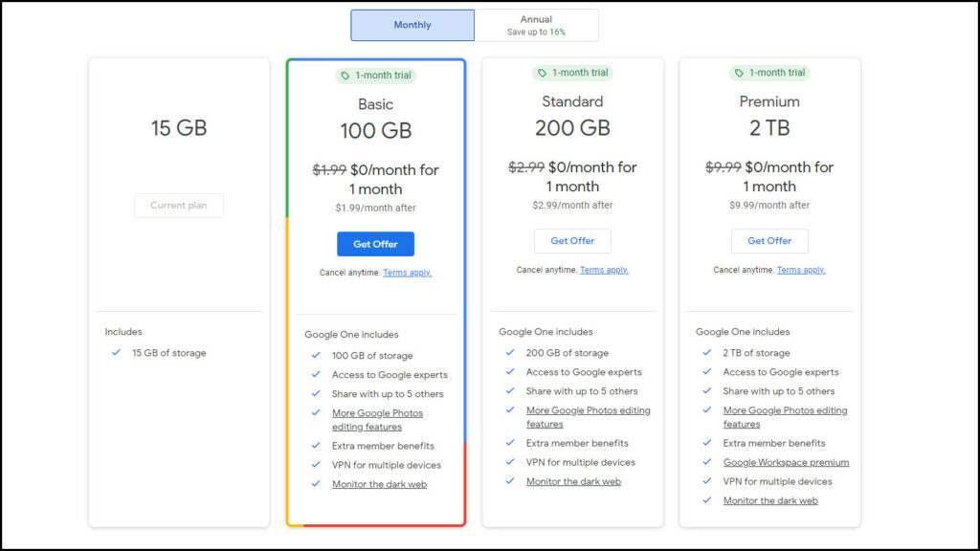Open Terms apply link under Basic plan
This screenshot has width=980, height=551.
[x=408, y=272]
